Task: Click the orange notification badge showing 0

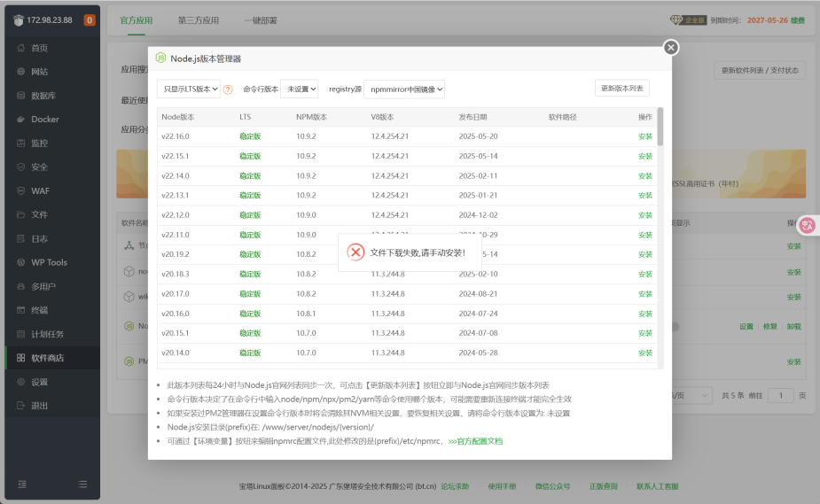Action: (90, 20)
